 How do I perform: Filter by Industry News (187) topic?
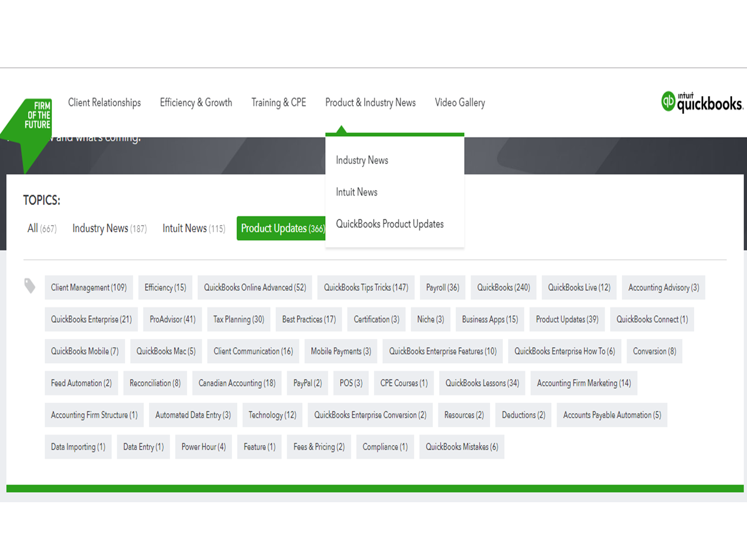(109, 228)
